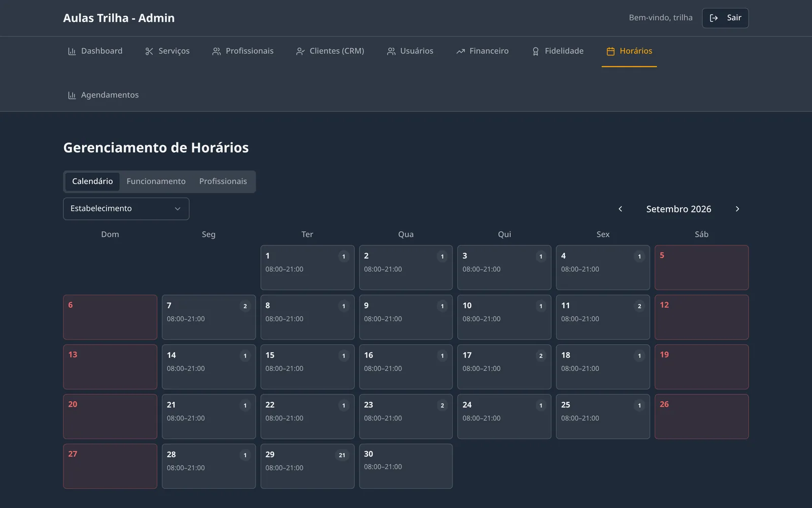Open day 7 calendar cell
Viewport: 812px width, 508px height.
pos(209,317)
